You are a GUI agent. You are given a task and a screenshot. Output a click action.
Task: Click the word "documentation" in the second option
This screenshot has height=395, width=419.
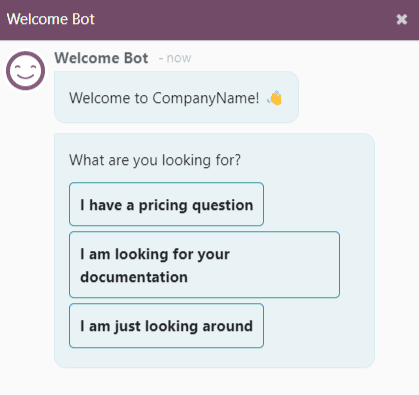coord(134,277)
